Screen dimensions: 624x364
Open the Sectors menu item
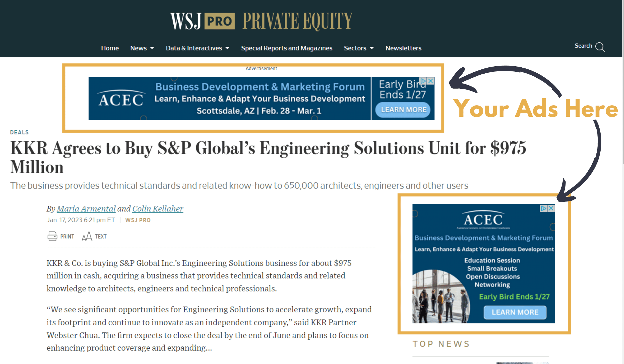355,48
